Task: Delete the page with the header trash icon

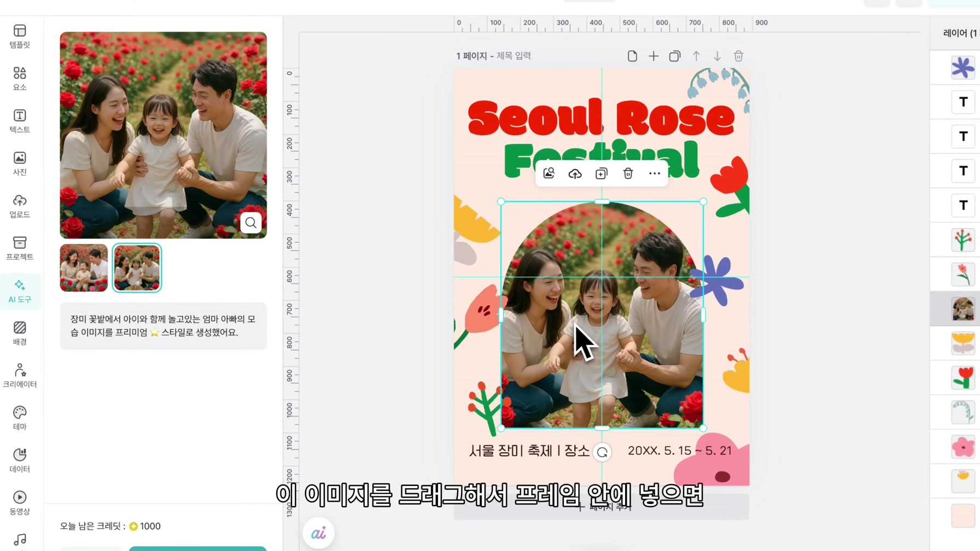Action: [738, 56]
